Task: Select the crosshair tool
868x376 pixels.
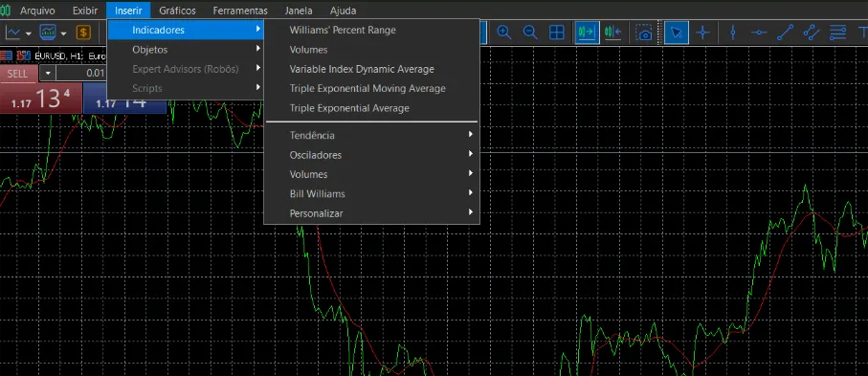Action: (x=703, y=33)
